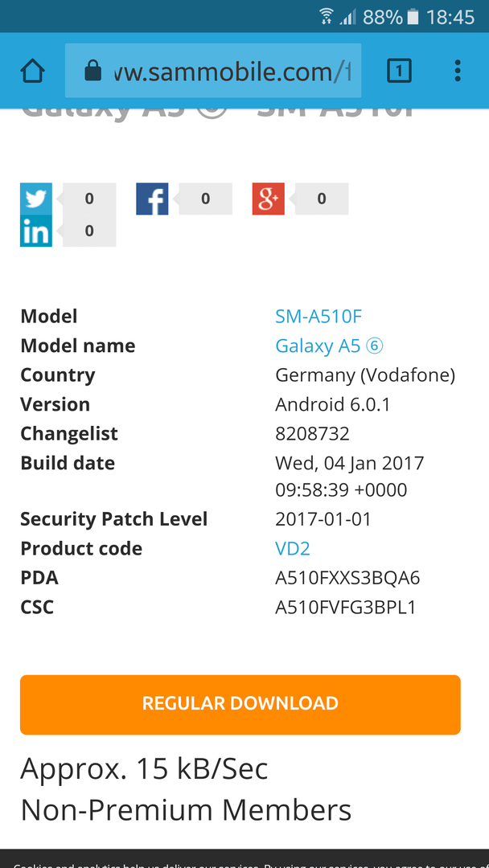Open the SM-A510F model link
The width and height of the screenshot is (489, 868).
[x=318, y=317]
